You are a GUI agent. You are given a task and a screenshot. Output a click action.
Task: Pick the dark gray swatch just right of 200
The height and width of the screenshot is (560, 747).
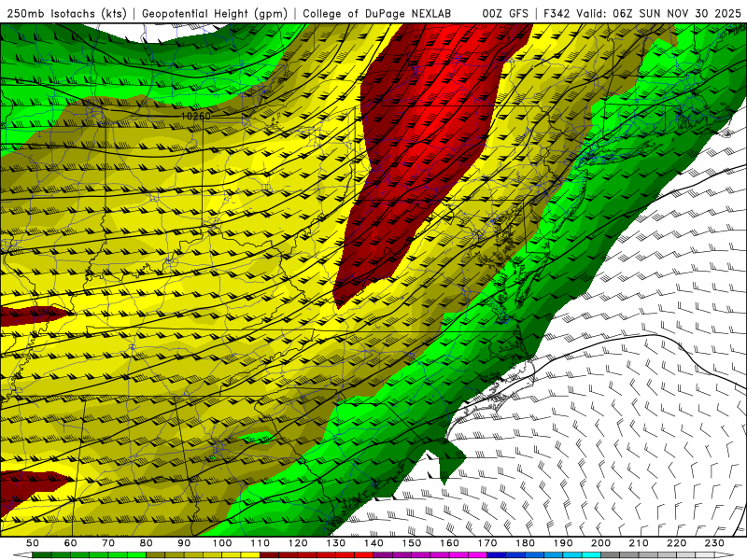611,554
